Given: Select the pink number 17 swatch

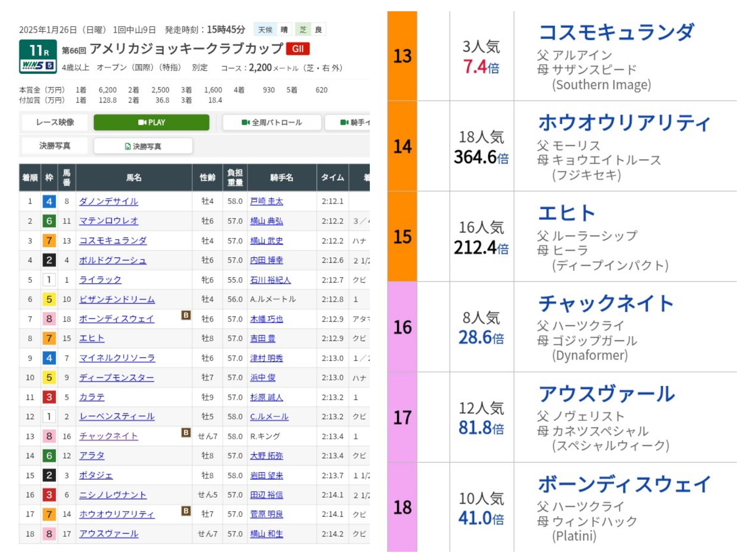Looking at the screenshot, I should (x=402, y=417).
